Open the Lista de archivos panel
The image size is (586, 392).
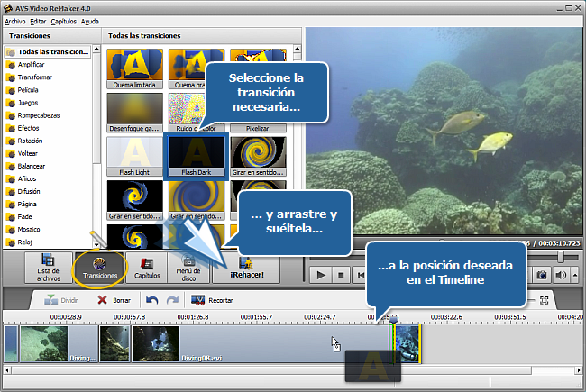[x=48, y=268]
